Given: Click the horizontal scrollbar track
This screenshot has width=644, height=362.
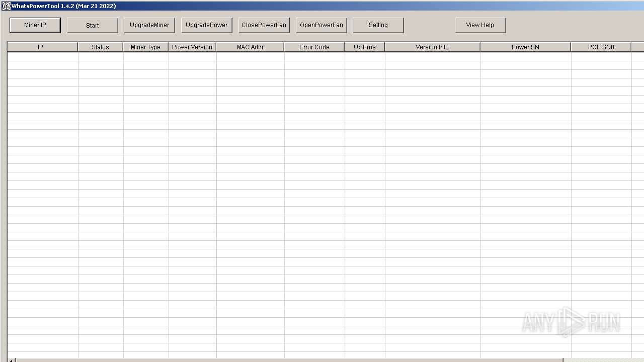Looking at the screenshot, I should [x=603, y=360].
